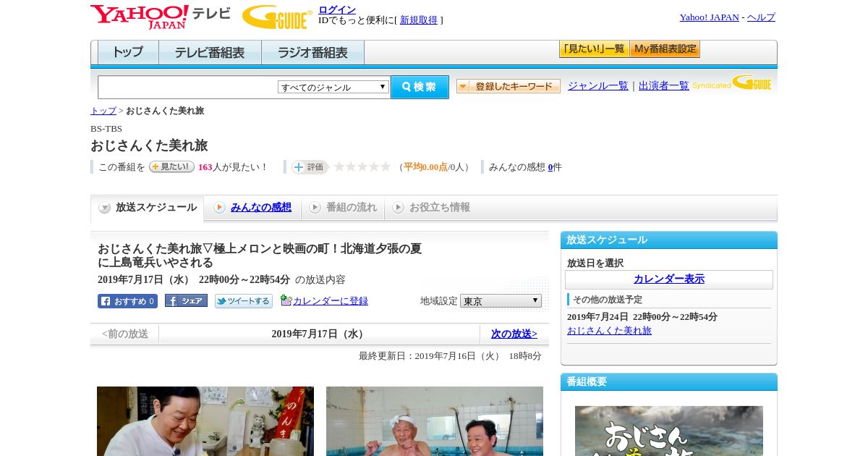Open the すべてのジャンル genre dropdown
The height and width of the screenshot is (456, 868).
[x=333, y=87]
